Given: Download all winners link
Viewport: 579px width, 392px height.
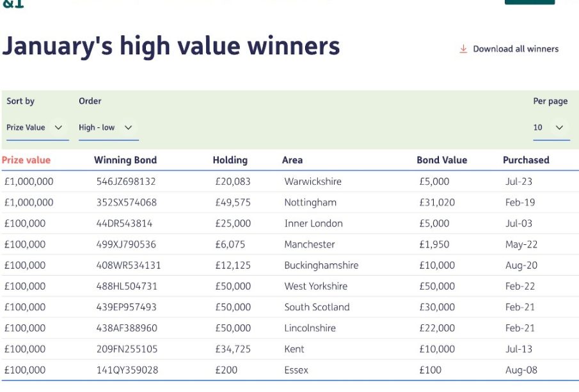Looking at the screenshot, I should tap(515, 49).
